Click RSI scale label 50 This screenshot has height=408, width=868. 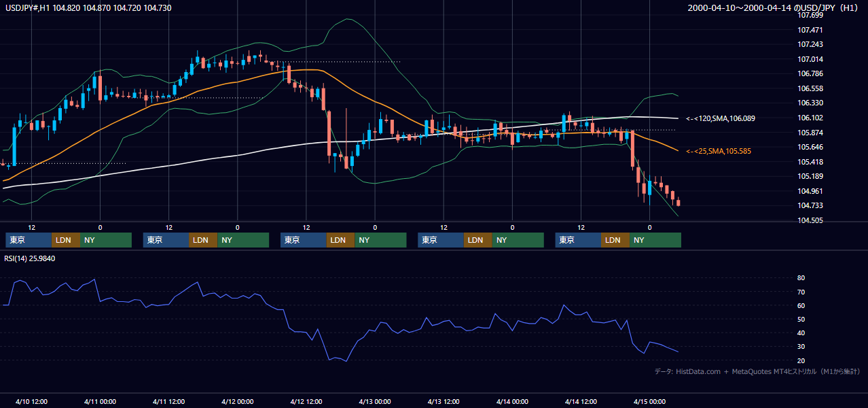point(801,319)
